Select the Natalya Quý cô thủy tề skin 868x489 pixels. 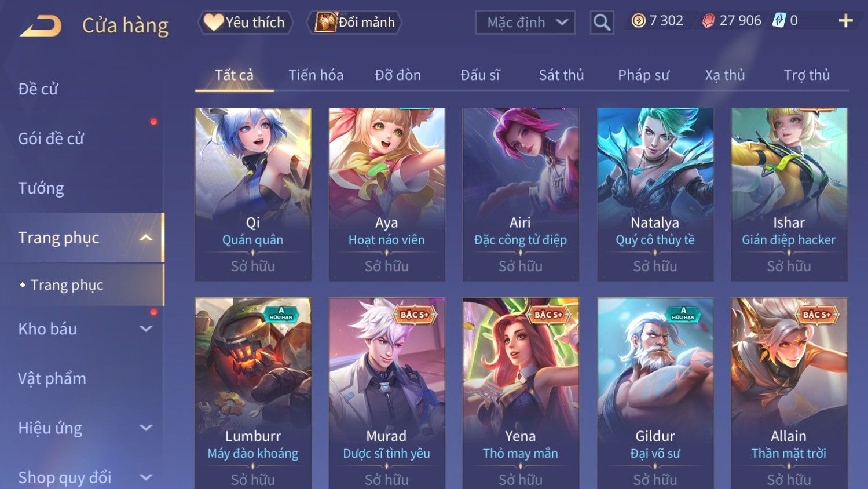[655, 194]
